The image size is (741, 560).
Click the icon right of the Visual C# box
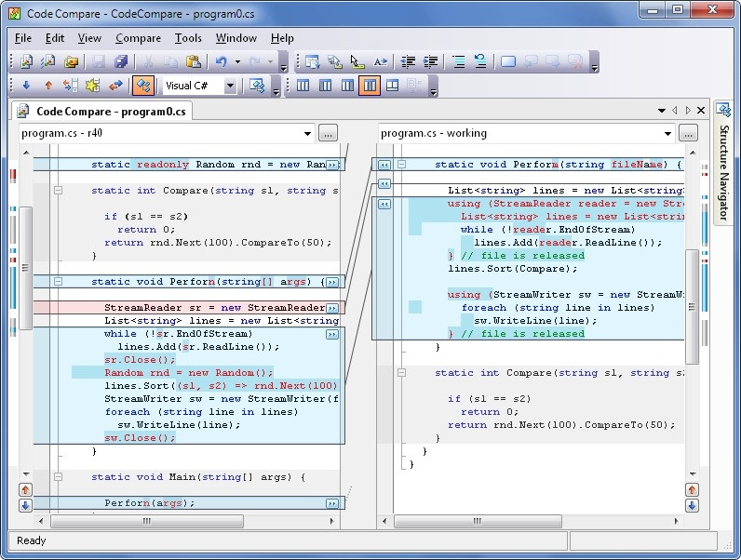click(257, 86)
